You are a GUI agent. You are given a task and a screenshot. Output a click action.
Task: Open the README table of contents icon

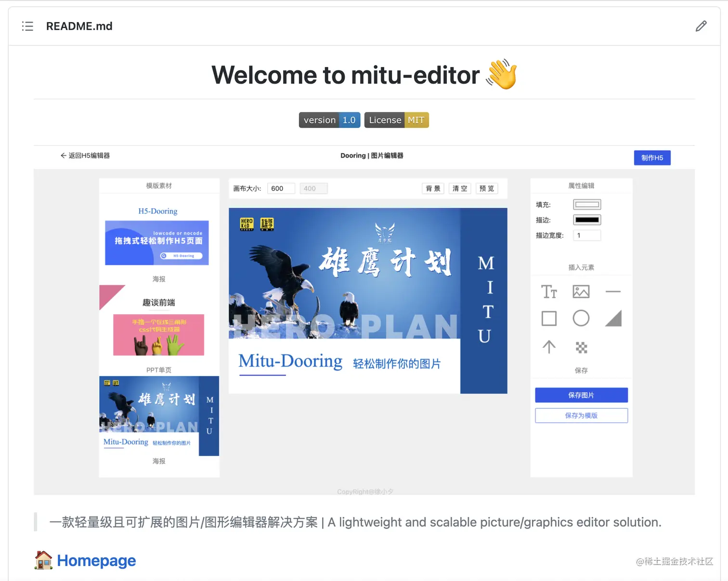click(28, 26)
